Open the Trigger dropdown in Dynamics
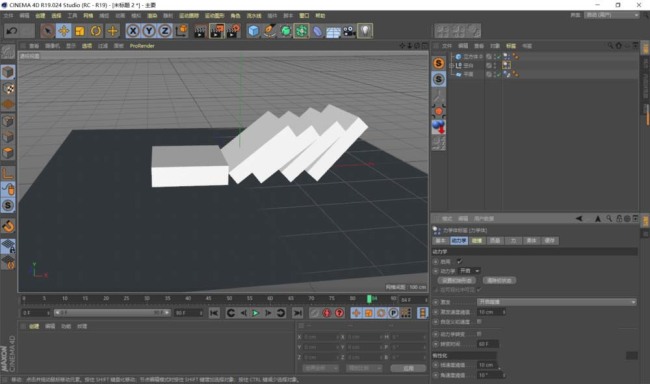This screenshot has width=650, height=384. (x=557, y=302)
